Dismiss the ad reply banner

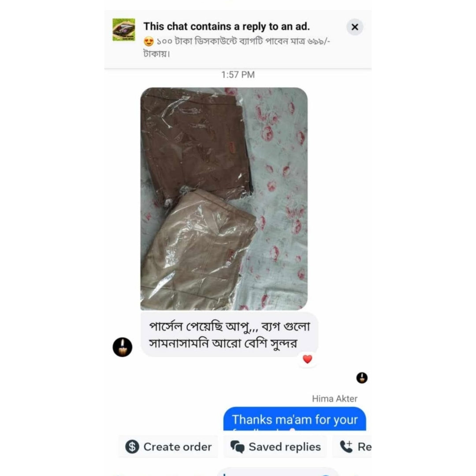[354, 27]
